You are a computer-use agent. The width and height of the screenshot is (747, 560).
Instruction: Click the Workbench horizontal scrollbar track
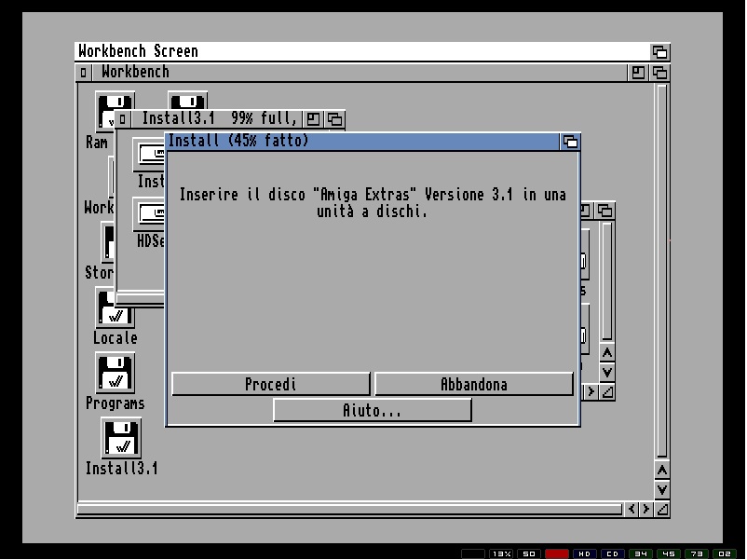(x=349, y=510)
